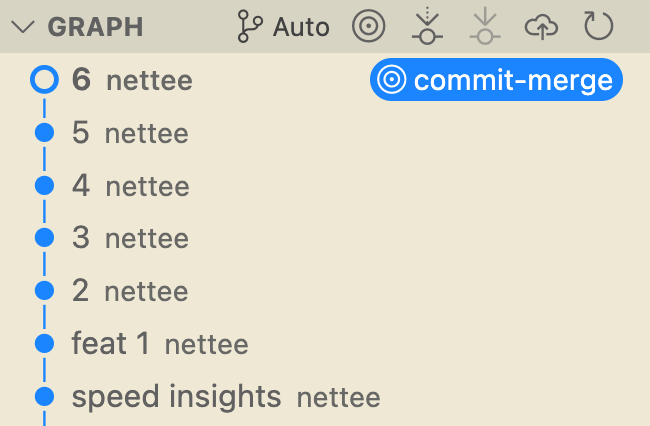The height and width of the screenshot is (426, 650).
Task: Select commit 3 by nettee
Action: coord(130,239)
